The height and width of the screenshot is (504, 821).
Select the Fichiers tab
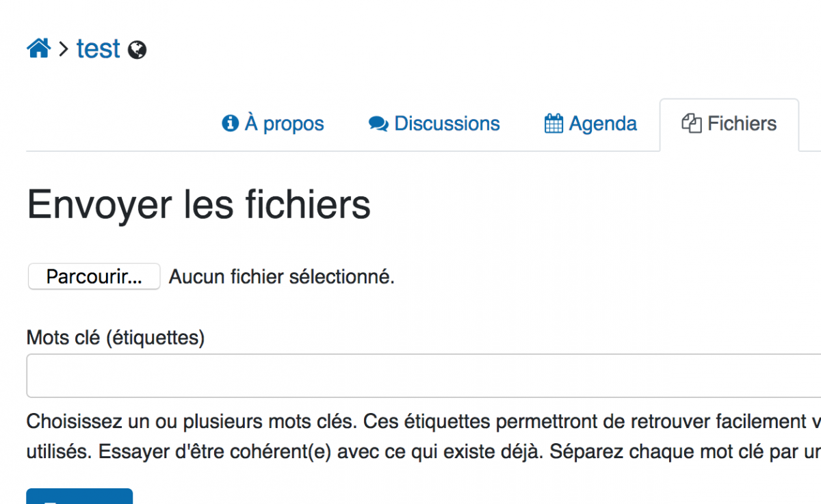742,124
